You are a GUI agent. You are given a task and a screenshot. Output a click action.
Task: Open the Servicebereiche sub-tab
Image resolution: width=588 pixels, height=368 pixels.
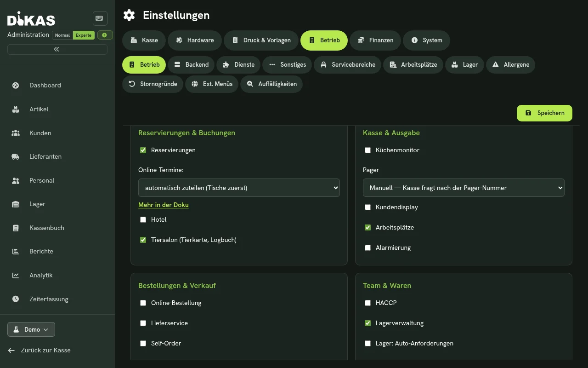[x=348, y=64]
